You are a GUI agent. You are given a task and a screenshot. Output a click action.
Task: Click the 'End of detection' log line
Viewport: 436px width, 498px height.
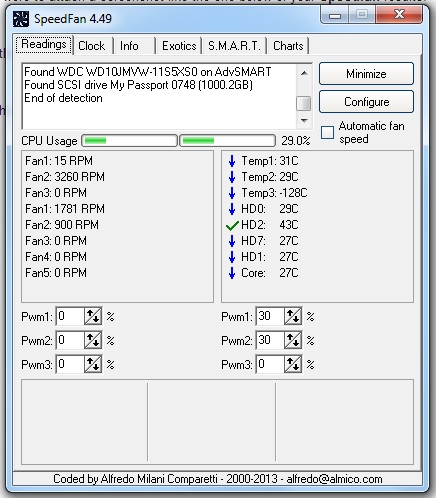[x=63, y=98]
